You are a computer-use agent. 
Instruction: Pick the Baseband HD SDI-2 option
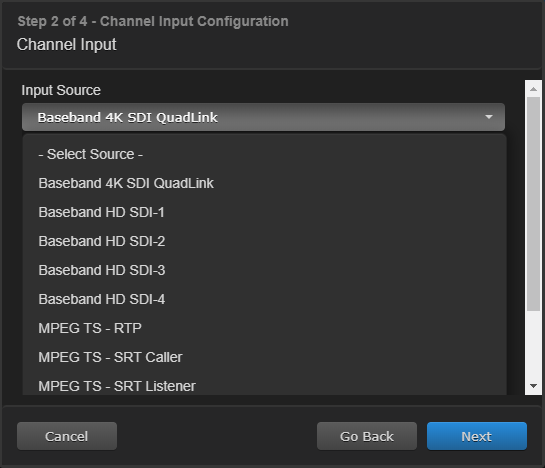pos(265,241)
